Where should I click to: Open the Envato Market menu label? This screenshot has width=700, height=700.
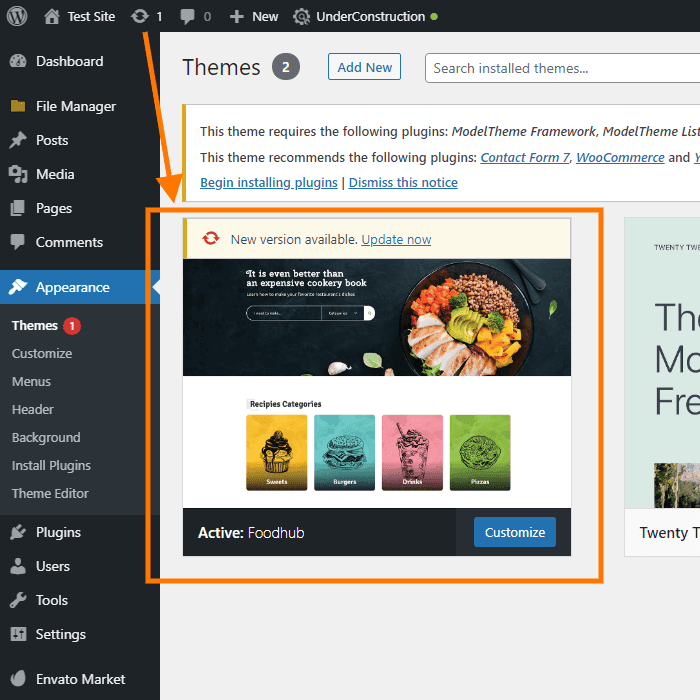[80, 679]
